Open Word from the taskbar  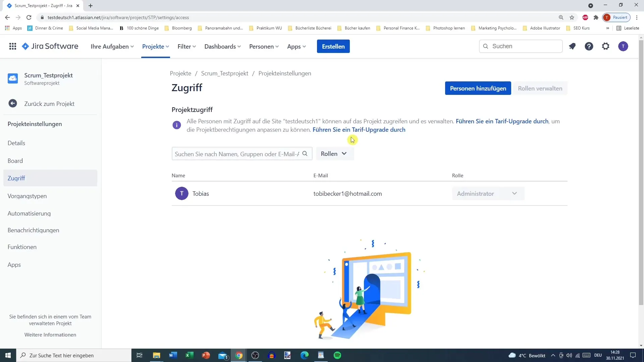point(173,355)
